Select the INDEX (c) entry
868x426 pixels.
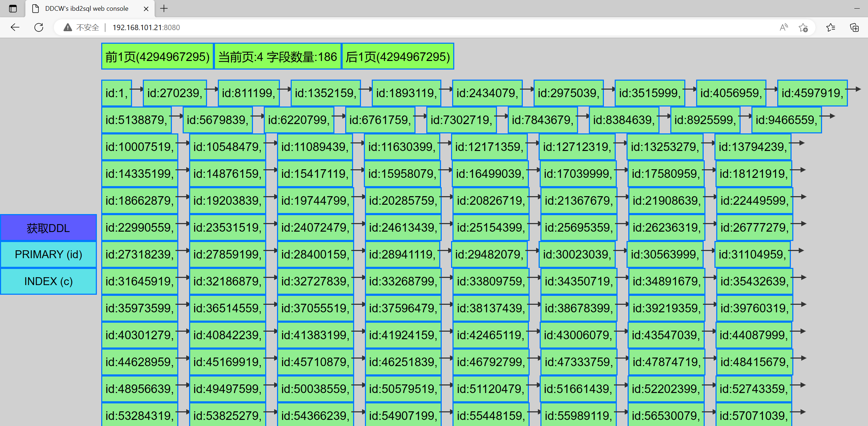[x=48, y=281]
